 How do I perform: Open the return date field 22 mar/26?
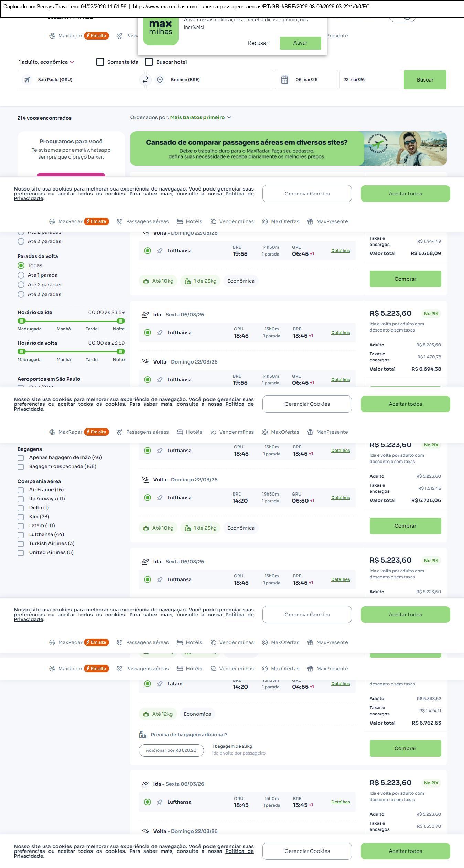click(370, 80)
